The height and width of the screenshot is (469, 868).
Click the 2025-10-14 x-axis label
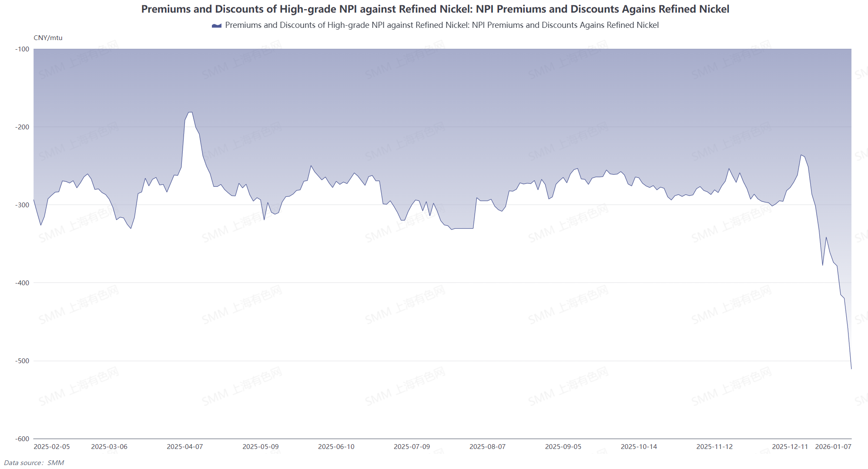click(639, 447)
